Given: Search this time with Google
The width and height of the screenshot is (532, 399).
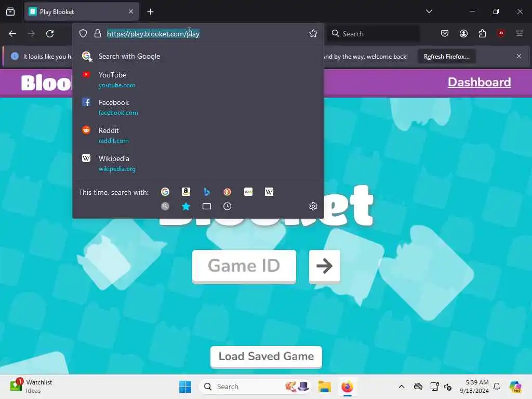Looking at the screenshot, I should 165,192.
